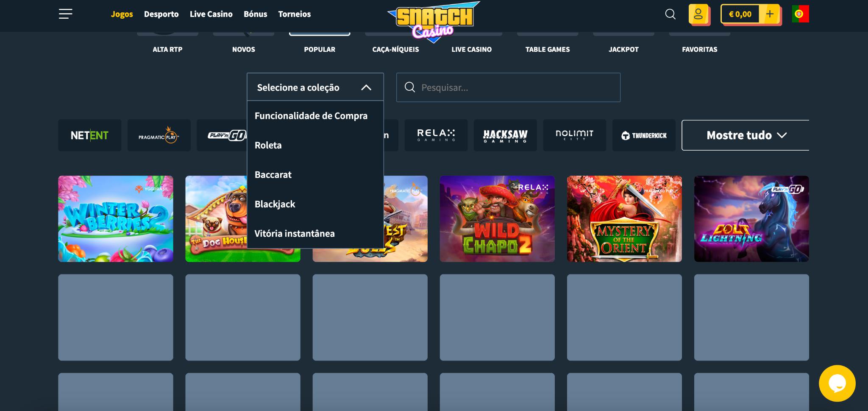Switch to CAÇA-NÍQUEIS category
The width and height of the screenshot is (868, 411).
pos(395,49)
